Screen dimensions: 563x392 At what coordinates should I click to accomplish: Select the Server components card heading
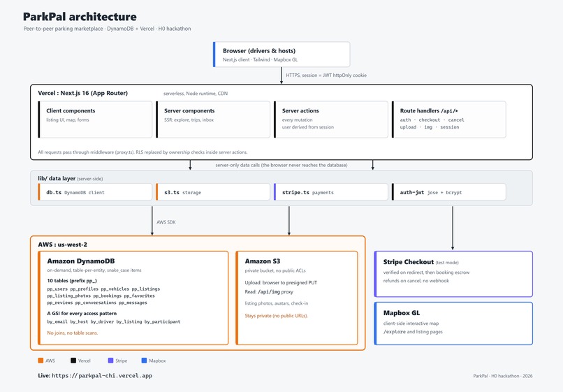189,110
